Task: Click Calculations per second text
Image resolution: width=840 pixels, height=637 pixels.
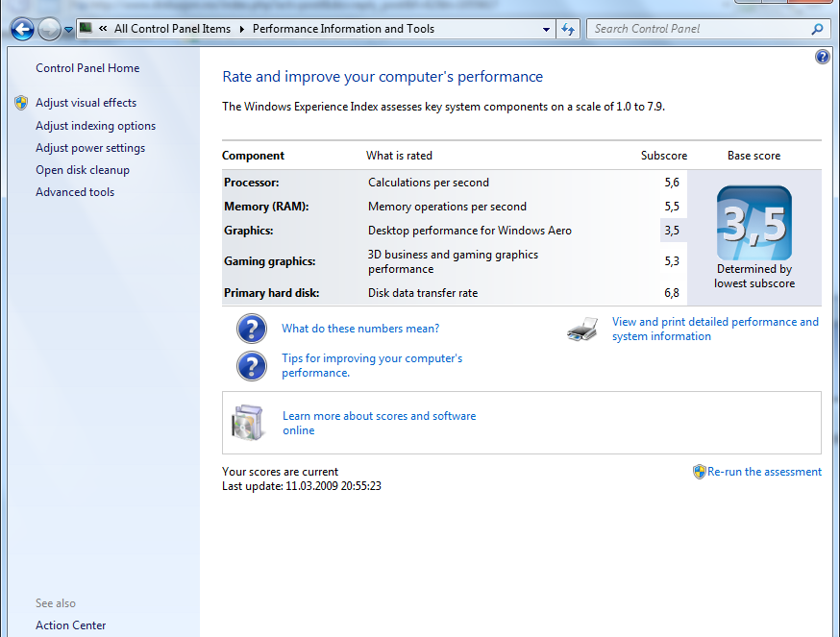Action: (429, 183)
